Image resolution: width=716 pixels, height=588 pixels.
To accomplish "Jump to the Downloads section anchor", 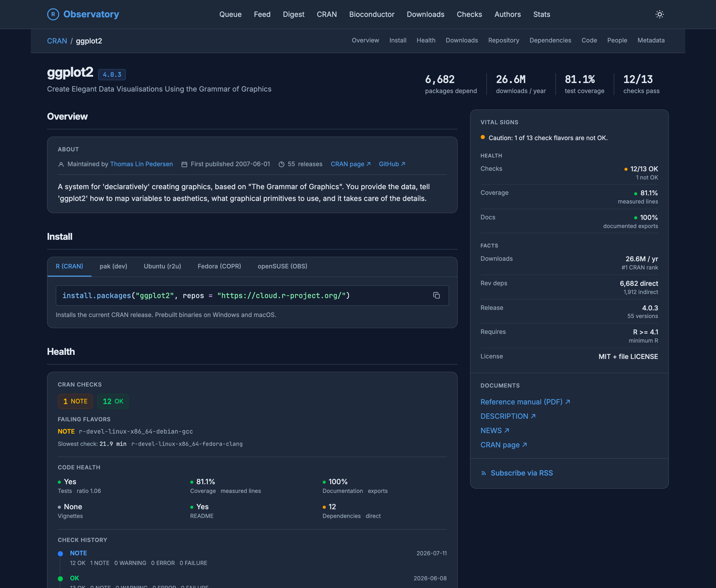I will pos(462,40).
